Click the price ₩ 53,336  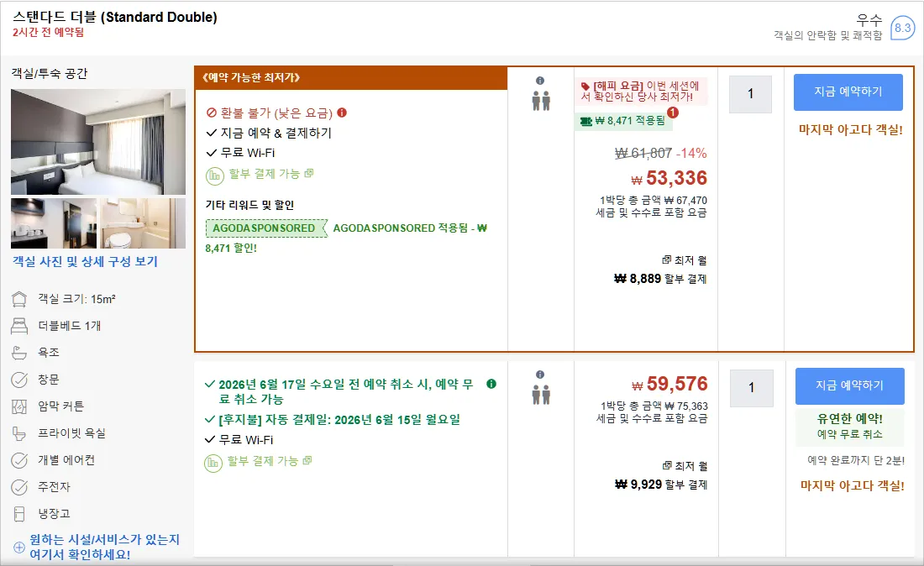[669, 178]
